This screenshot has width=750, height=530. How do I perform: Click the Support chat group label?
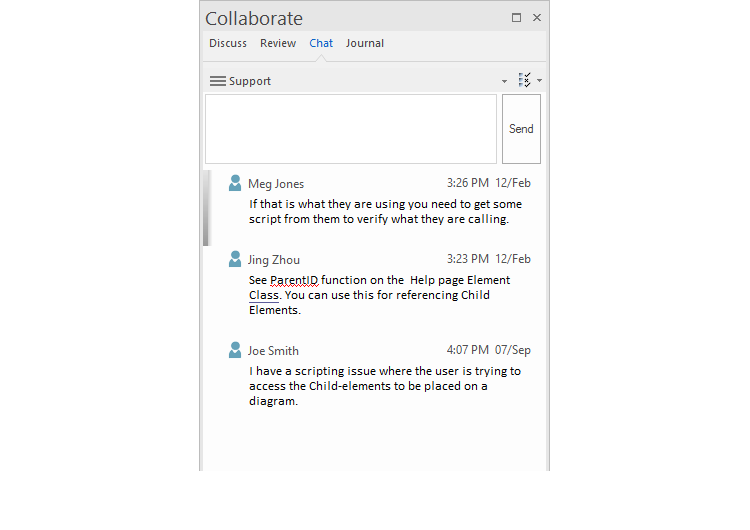[x=250, y=81]
